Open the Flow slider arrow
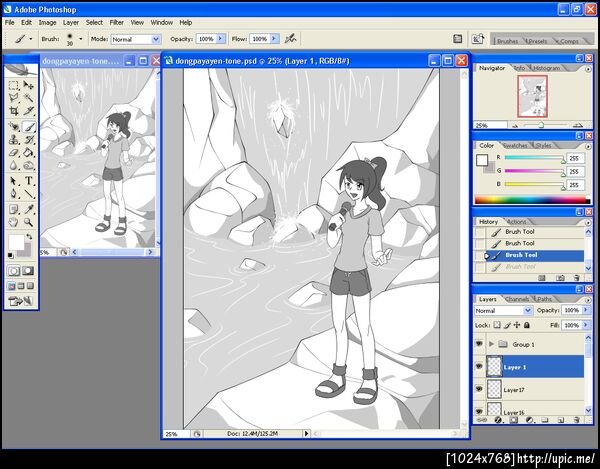This screenshot has height=469, width=600. coord(274,39)
